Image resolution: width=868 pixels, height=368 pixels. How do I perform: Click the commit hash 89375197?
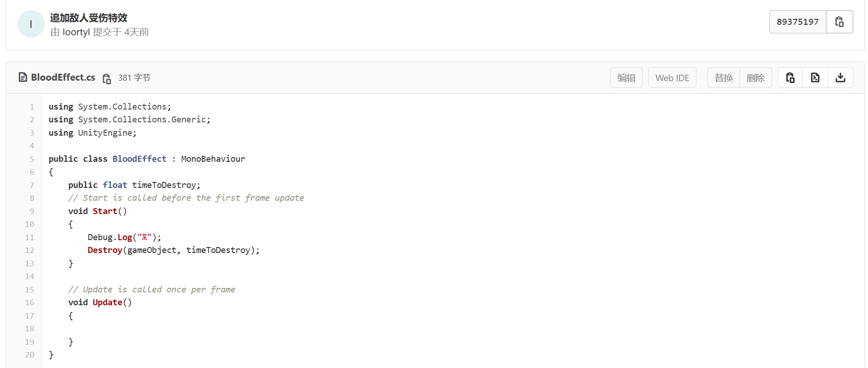click(x=797, y=22)
